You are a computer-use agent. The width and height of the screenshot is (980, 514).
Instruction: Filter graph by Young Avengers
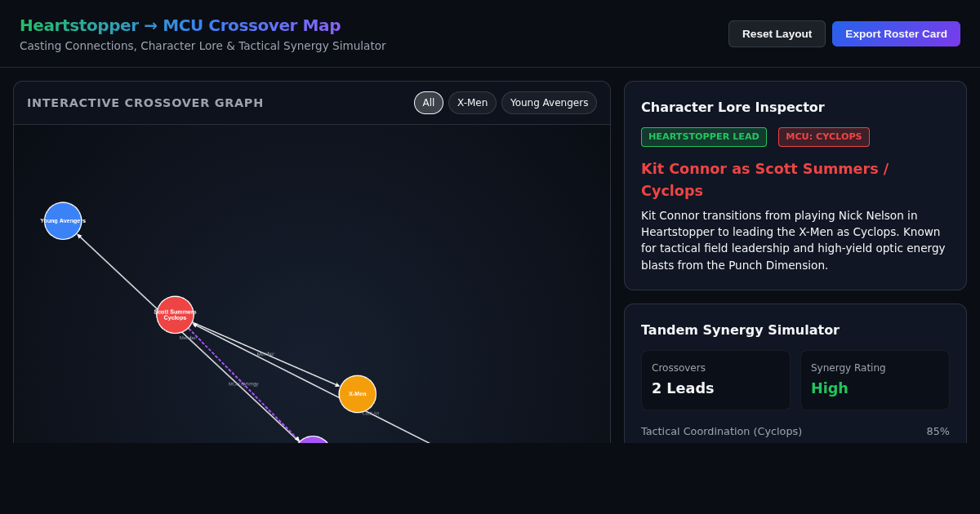pyautogui.click(x=549, y=103)
